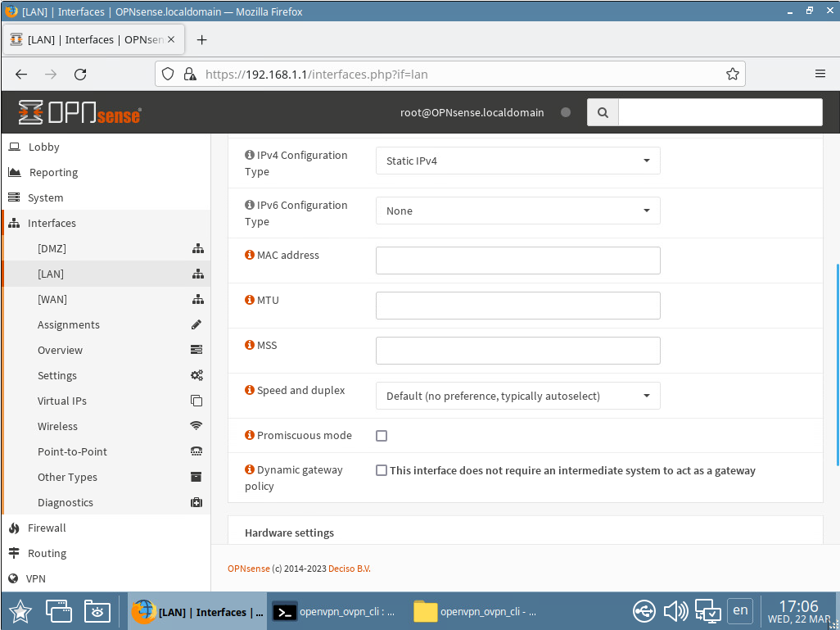Viewport: 840px width, 630px height.
Task: Select the [WAN] interface menu item
Action: 52,300
